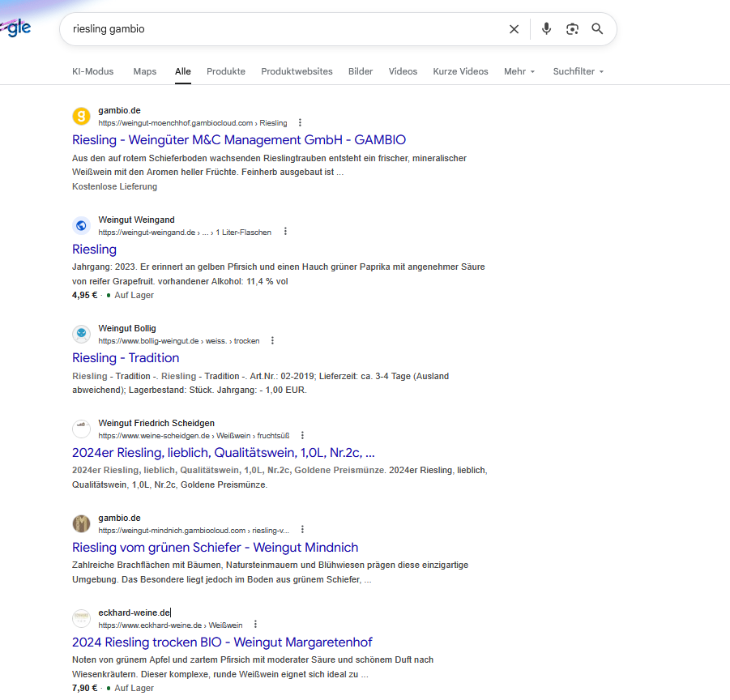730x700 pixels.
Task: Open three-dot menu for Weingut Bollig result
Action: [x=272, y=340]
